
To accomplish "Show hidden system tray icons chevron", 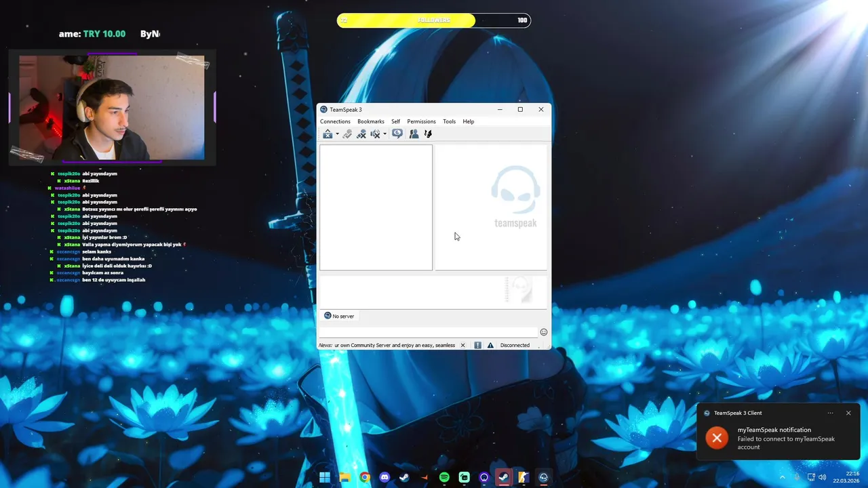I will coord(782,477).
